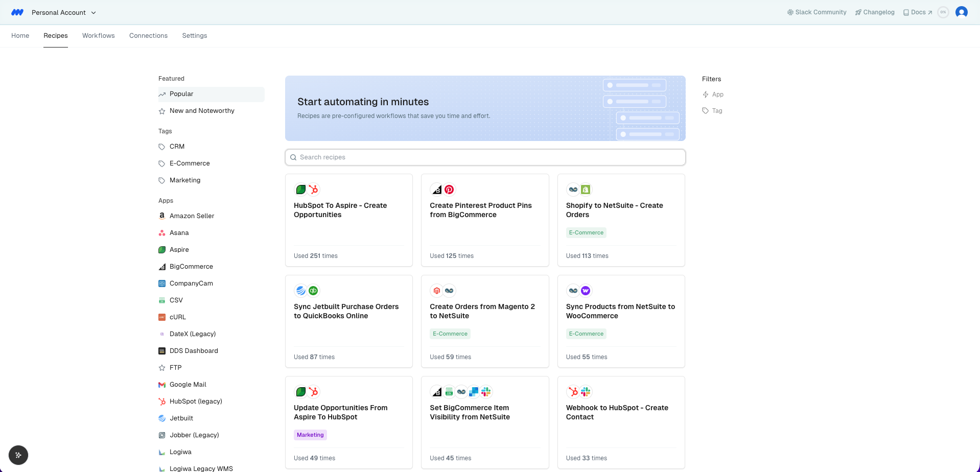
Task: Open Sync Jetbuilt Purchase Orders recipe
Action: coord(349,321)
